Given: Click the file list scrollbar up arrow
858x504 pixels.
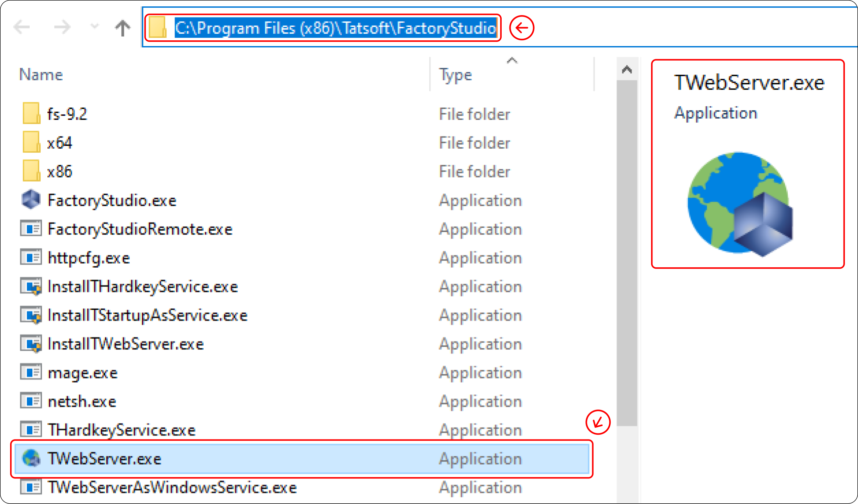Looking at the screenshot, I should [x=627, y=70].
